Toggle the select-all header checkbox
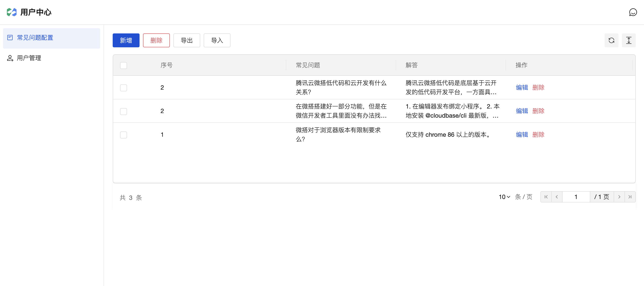This screenshot has height=286, width=644. (x=124, y=65)
